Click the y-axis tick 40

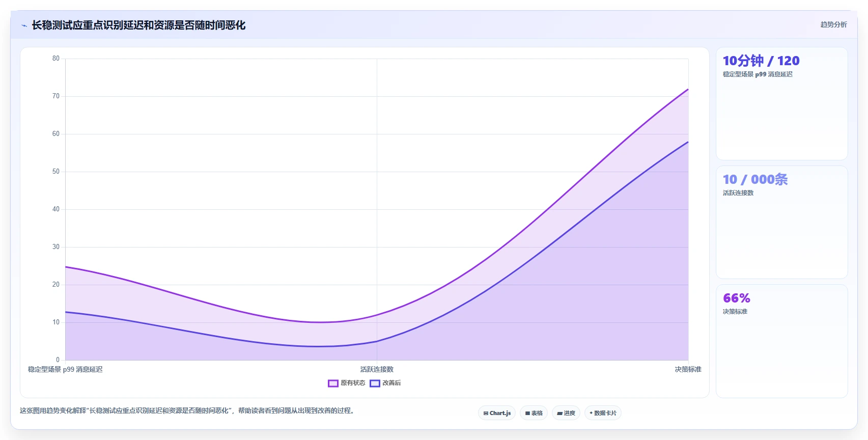pos(56,209)
